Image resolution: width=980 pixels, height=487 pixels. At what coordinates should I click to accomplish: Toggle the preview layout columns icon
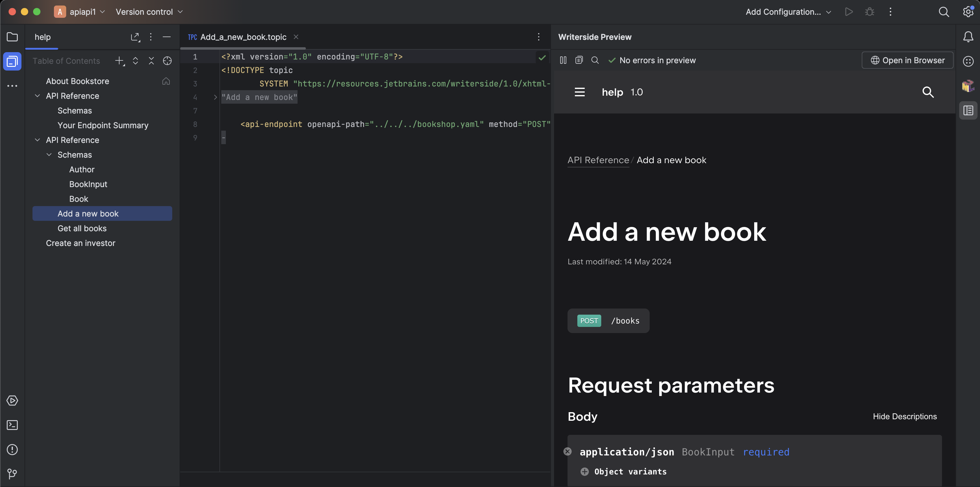[564, 60]
